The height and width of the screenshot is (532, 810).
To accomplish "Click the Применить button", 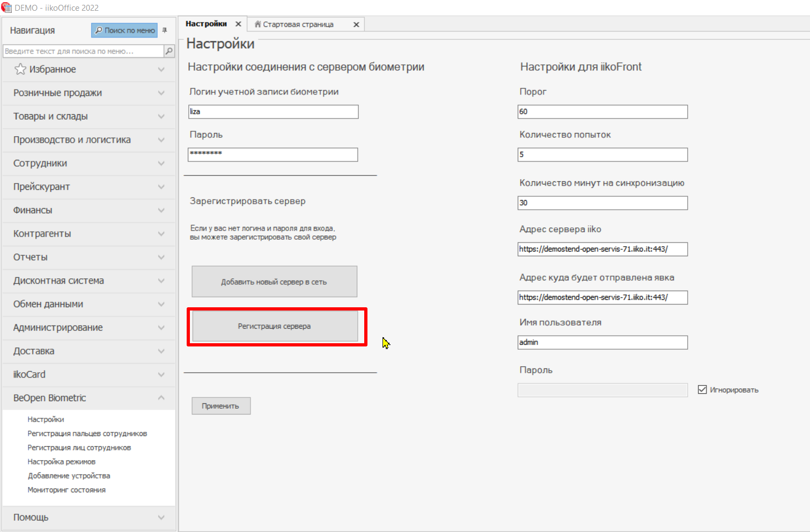I will [x=221, y=406].
